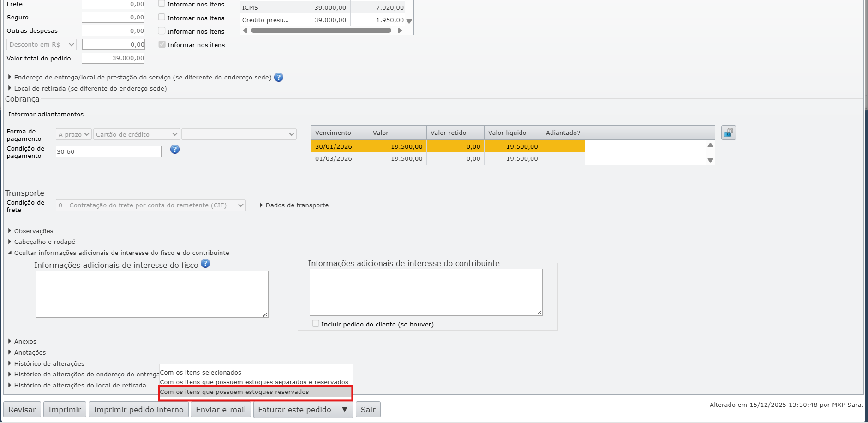Select installment row dated 30/01/2026
Screen dimensions: 868x423
coord(448,147)
